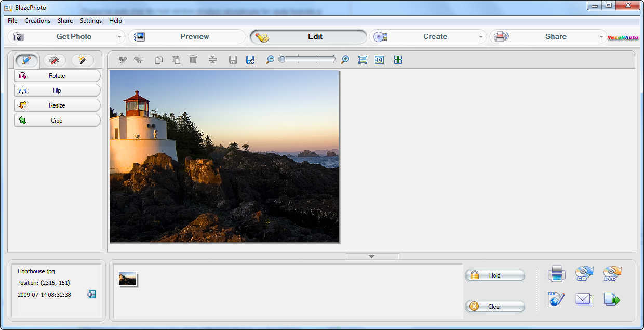Collapse the photo tray panel
This screenshot has height=330, width=644.
tap(371, 256)
